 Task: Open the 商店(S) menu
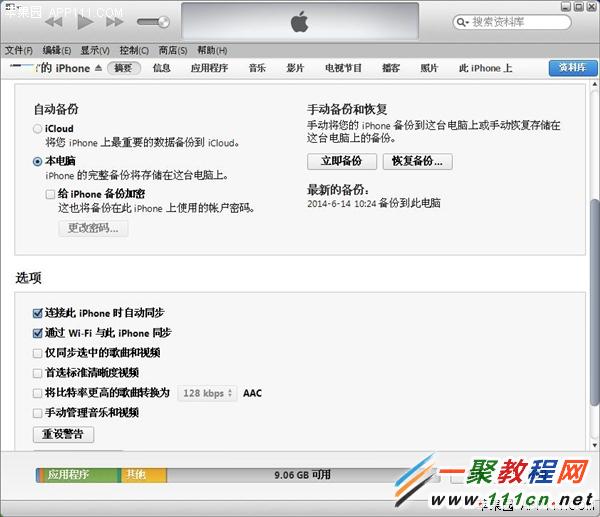(173, 50)
